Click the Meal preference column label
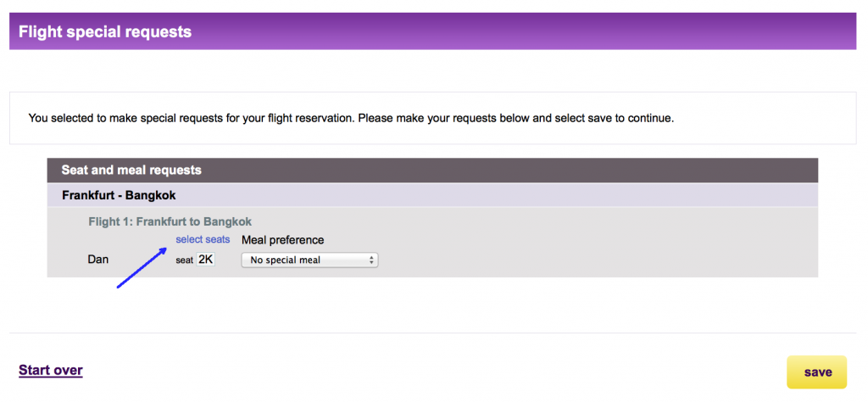 283,240
